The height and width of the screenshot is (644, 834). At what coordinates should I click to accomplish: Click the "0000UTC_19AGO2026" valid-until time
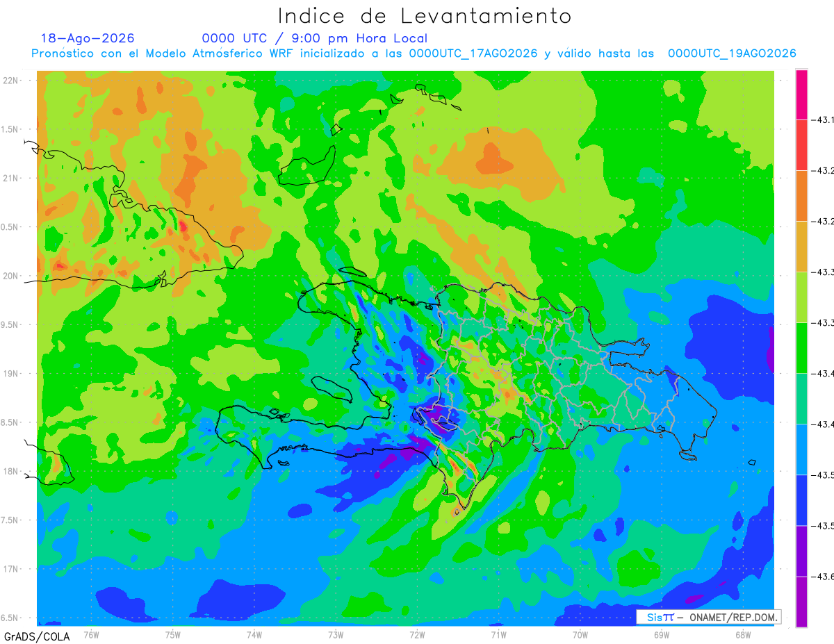point(732,53)
